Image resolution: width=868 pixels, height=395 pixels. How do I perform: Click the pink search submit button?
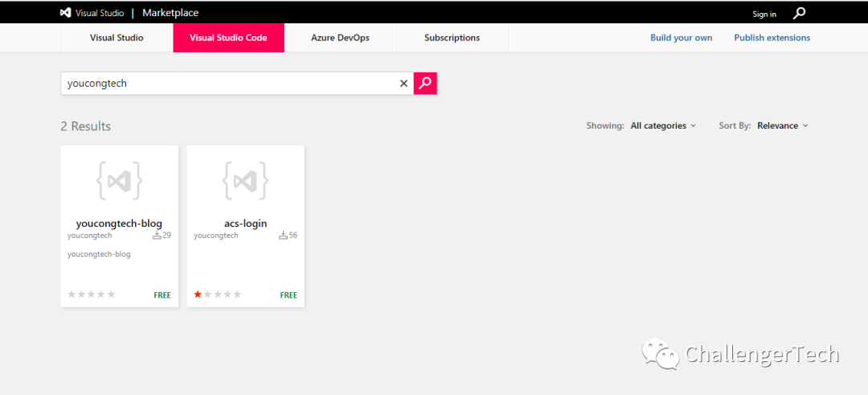(x=425, y=83)
